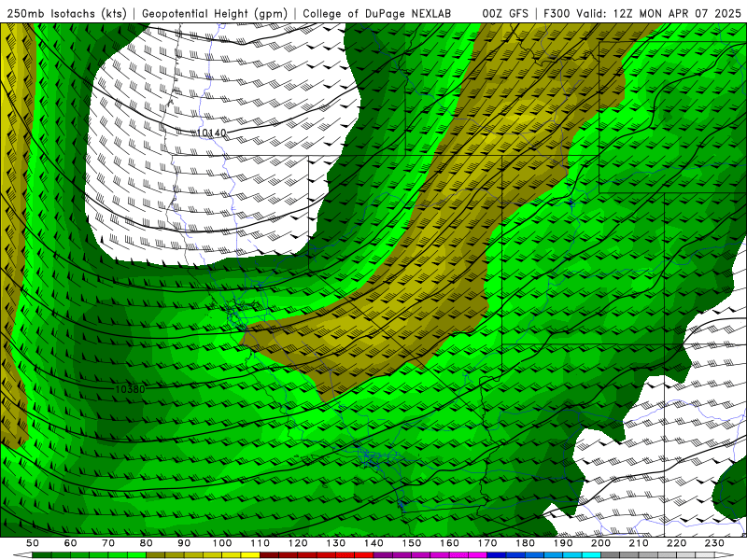Click the 80 label on the color bar
Viewport: 747px width, 560px height.
coord(147,543)
